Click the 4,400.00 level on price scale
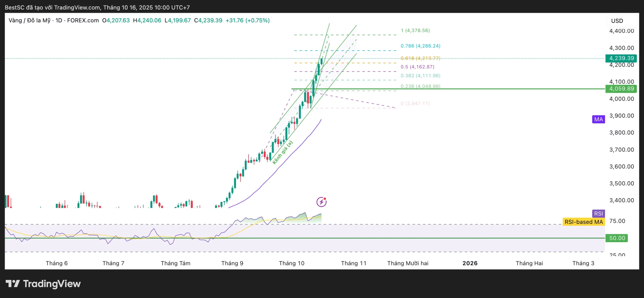644x298 pixels. click(x=621, y=31)
